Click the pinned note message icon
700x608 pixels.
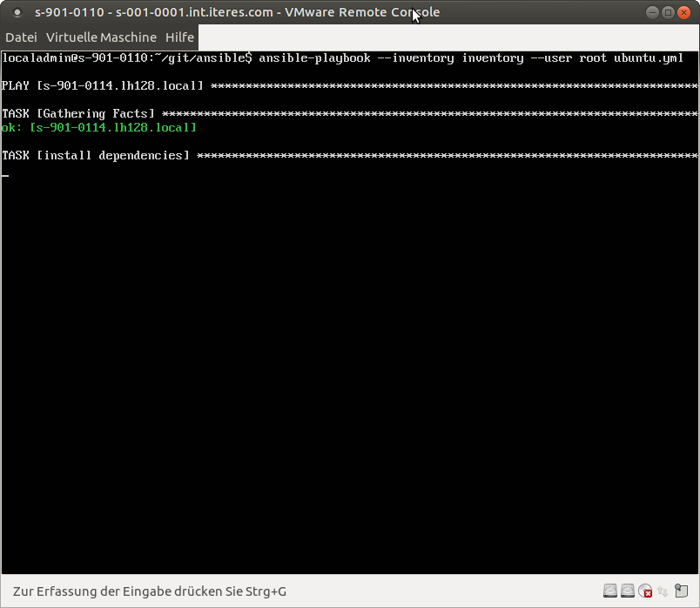pos(681,591)
